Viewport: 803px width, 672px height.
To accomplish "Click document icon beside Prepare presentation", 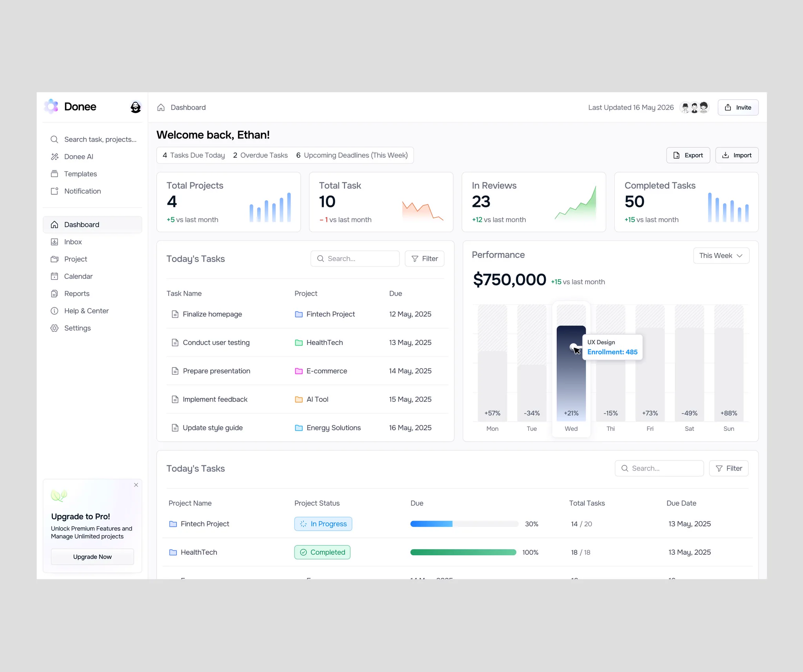I will (x=175, y=371).
